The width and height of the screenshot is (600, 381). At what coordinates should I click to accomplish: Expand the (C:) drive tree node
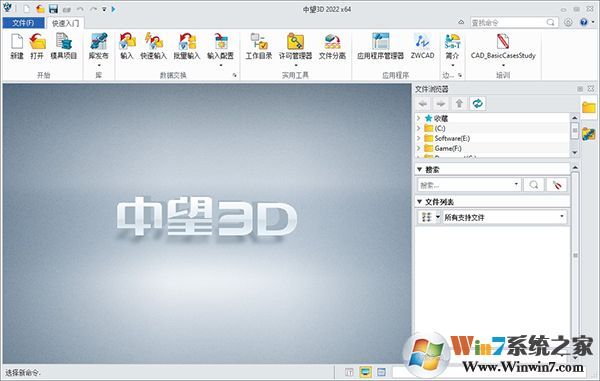419,128
